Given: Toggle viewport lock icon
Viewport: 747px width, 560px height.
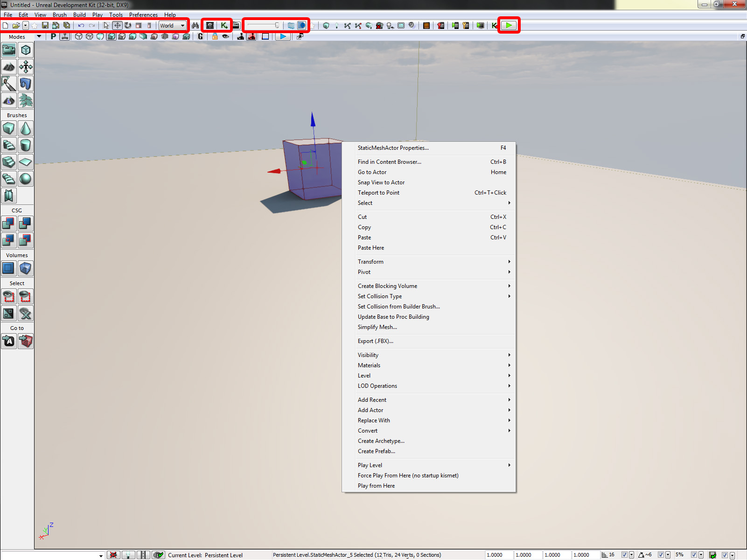Looking at the screenshot, I should click(x=215, y=36).
